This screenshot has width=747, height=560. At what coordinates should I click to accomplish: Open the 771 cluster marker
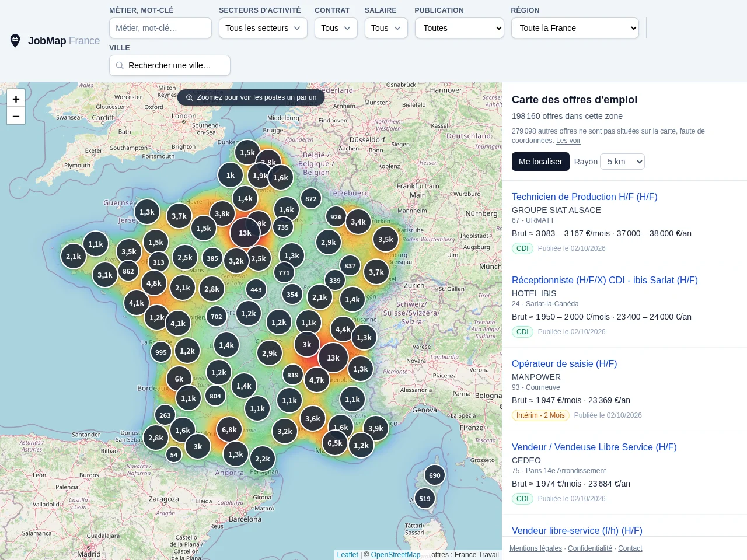(x=284, y=273)
